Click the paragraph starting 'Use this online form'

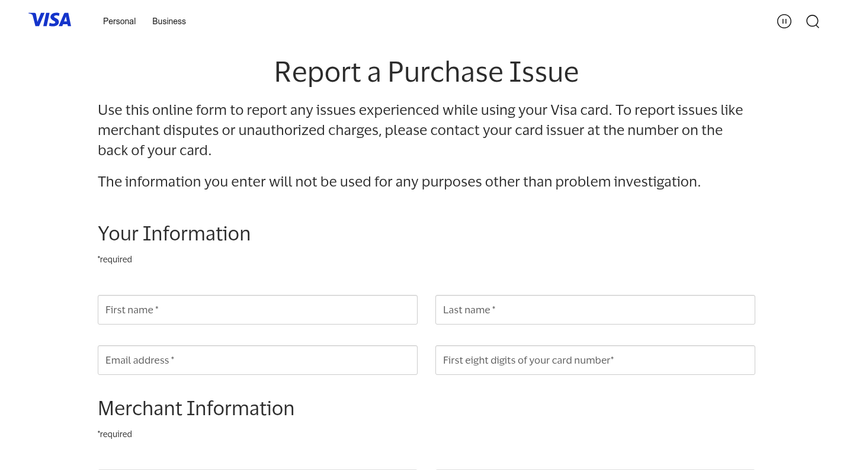point(421,130)
